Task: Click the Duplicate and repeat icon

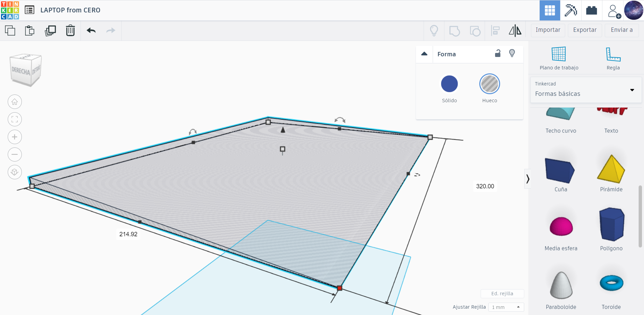Action: point(50,30)
